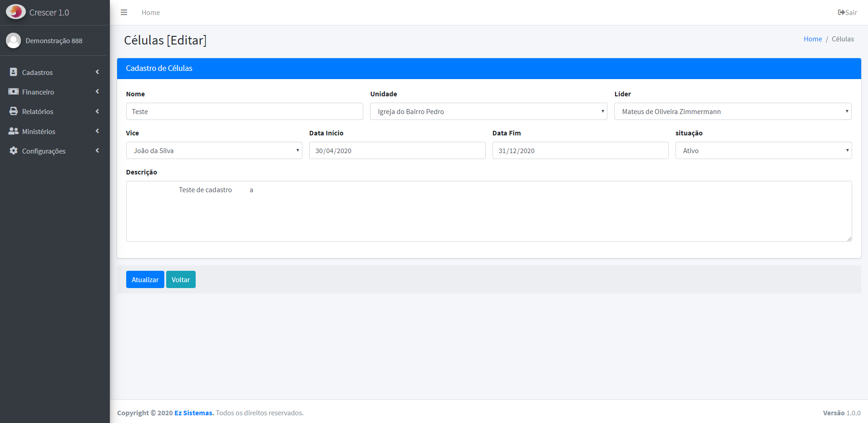Click the Financeiro money icon
This screenshot has width=868, height=423.
(x=14, y=92)
